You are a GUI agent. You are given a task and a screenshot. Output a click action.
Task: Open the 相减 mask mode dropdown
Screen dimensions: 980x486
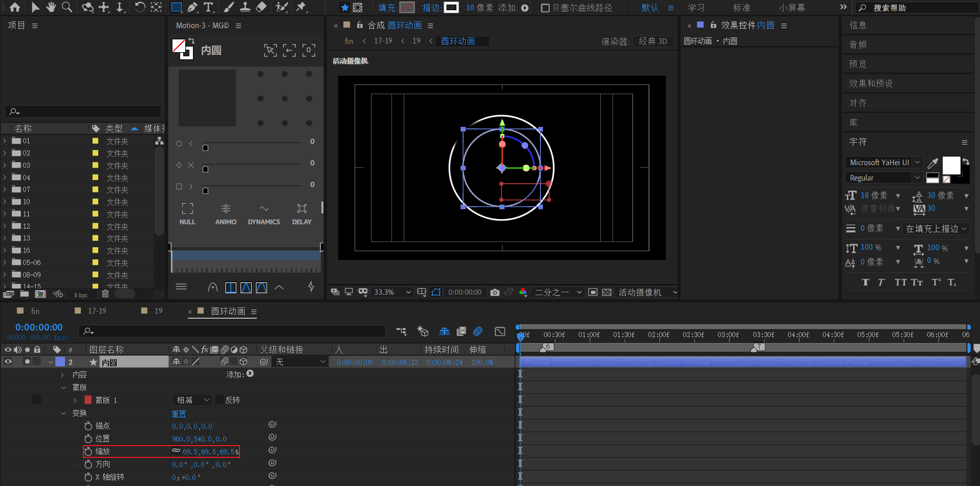192,400
